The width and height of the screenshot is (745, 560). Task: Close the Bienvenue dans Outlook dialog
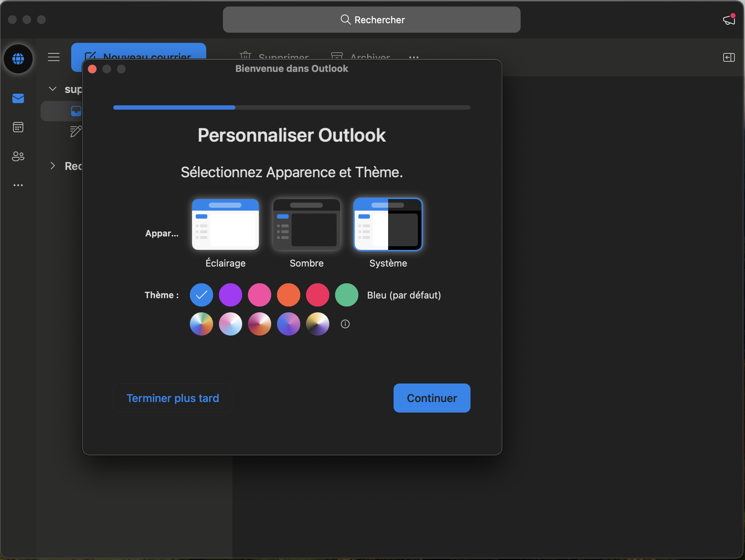(92, 69)
